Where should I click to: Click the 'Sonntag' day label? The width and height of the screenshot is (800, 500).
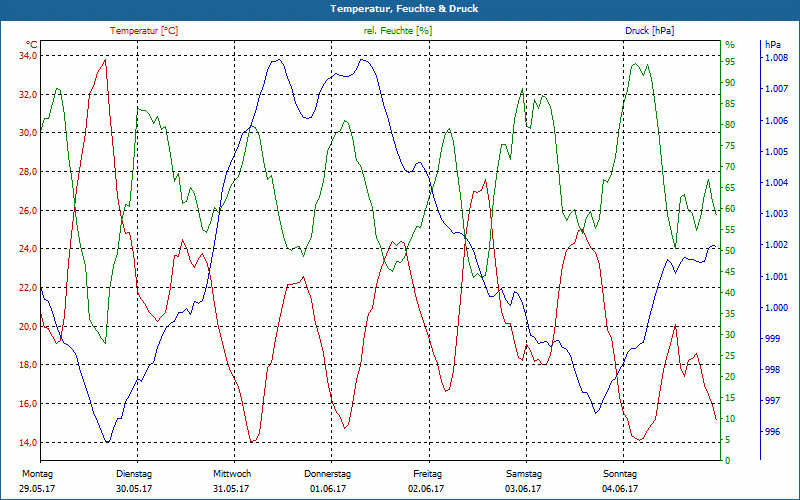[x=620, y=474]
